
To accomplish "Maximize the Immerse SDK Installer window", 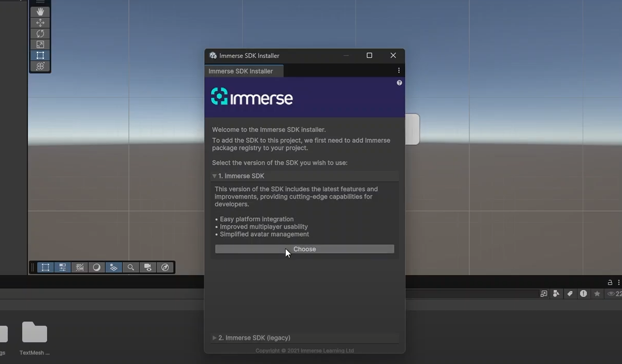I will 370,55.
